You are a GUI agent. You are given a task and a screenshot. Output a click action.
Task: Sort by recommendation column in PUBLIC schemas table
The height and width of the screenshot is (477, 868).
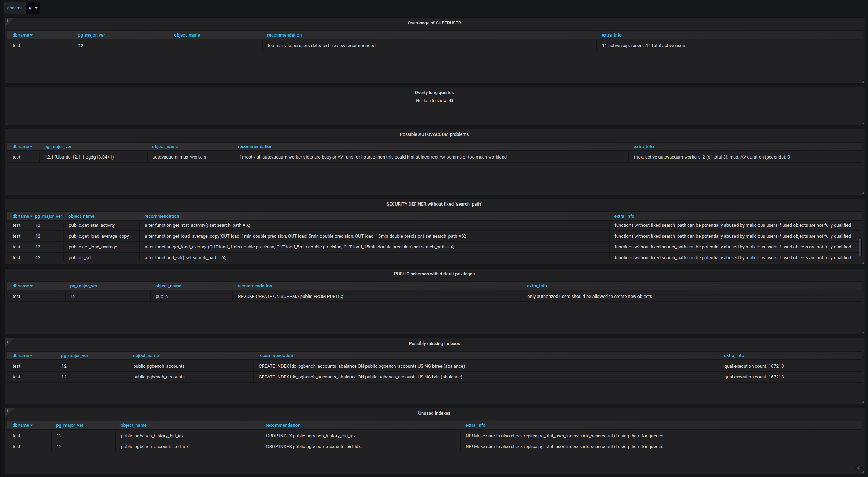(255, 286)
